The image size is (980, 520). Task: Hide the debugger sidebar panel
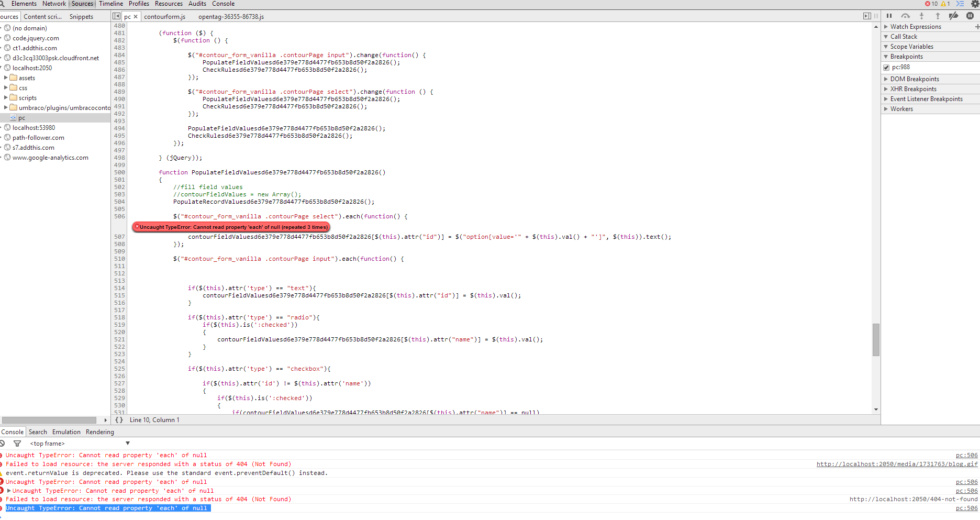pos(867,16)
